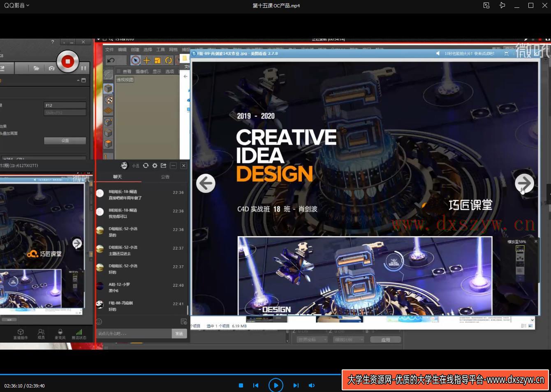Image resolution: width=551 pixels, height=392 pixels.
Task: Open the 成员 members icon
Action: 41,334
